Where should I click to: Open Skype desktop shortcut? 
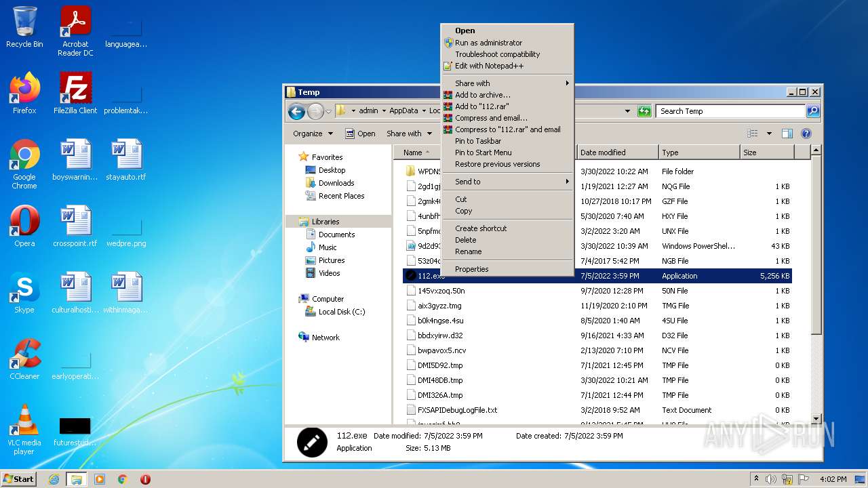coord(24,293)
